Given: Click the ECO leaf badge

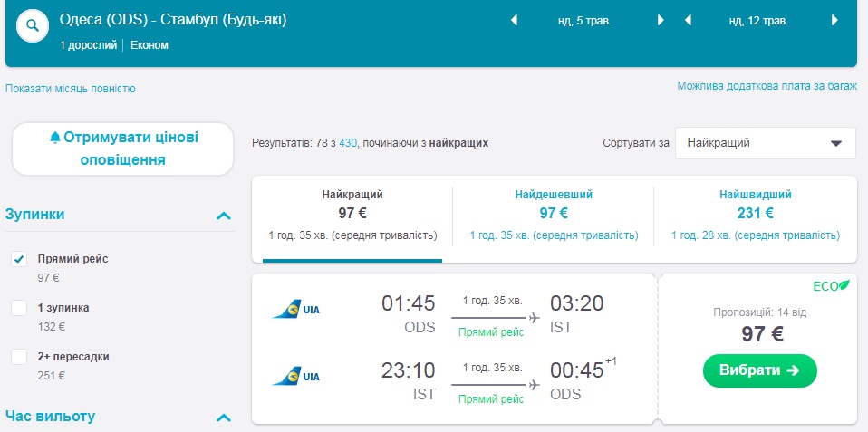Looking at the screenshot, I should pos(831,286).
